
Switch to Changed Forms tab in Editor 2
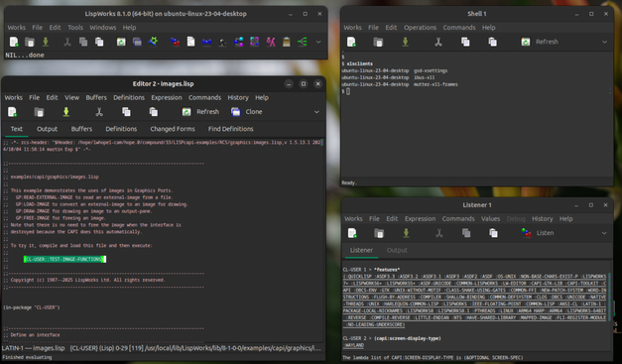pyautogui.click(x=173, y=129)
